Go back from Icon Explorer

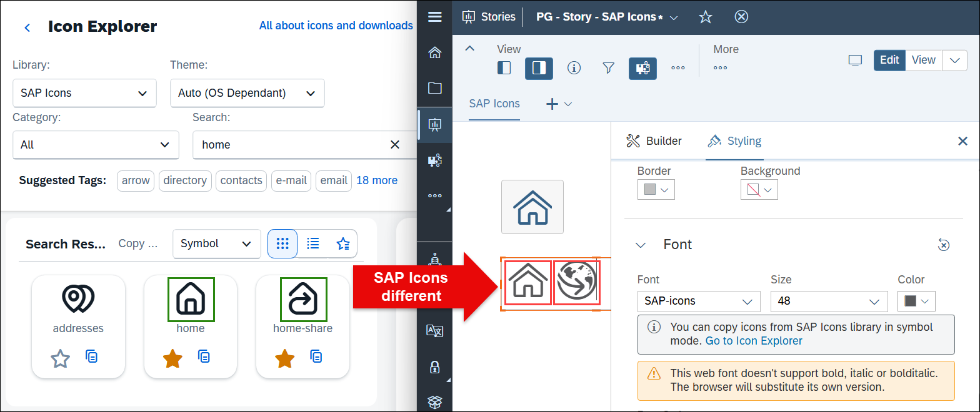[x=27, y=27]
